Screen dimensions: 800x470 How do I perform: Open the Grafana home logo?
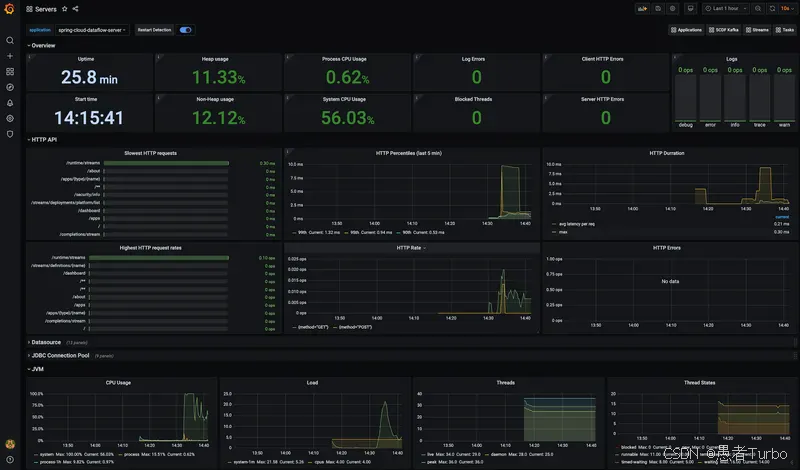pos(9,9)
